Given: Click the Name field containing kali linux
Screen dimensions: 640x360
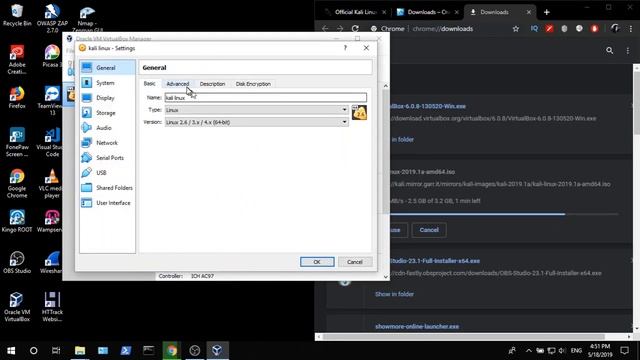Looking at the screenshot, I should pyautogui.click(x=265, y=98).
